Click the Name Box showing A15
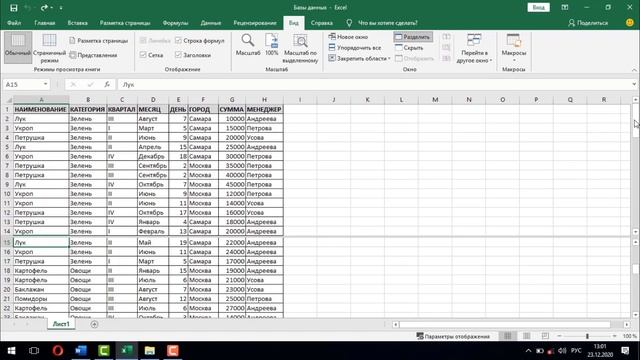Viewport: 640px width, 360px height. [22, 84]
